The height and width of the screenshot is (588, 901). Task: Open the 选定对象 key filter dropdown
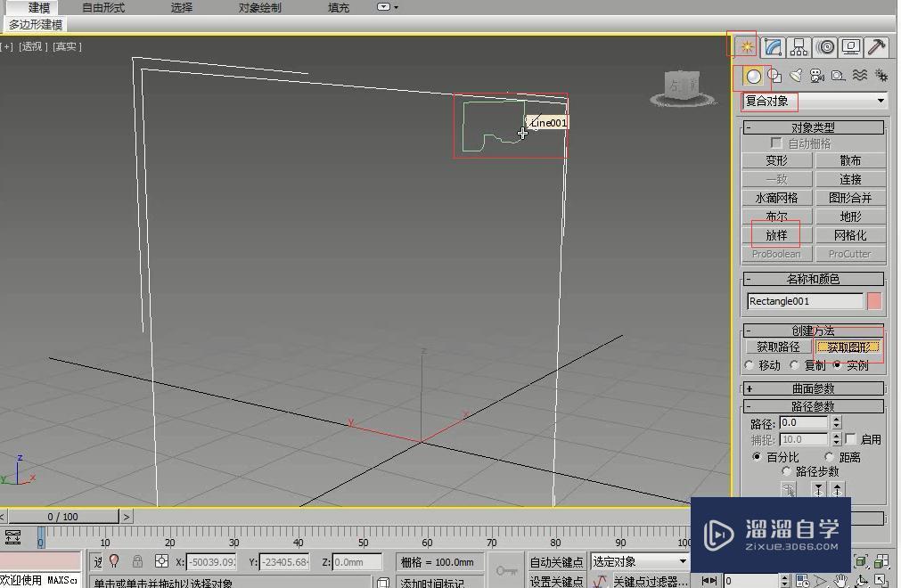640,561
